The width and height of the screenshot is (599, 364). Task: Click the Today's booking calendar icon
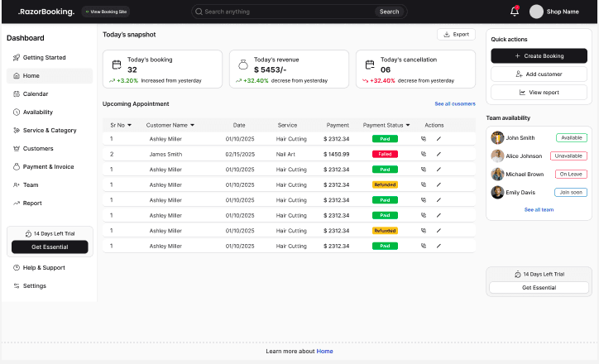point(117,65)
